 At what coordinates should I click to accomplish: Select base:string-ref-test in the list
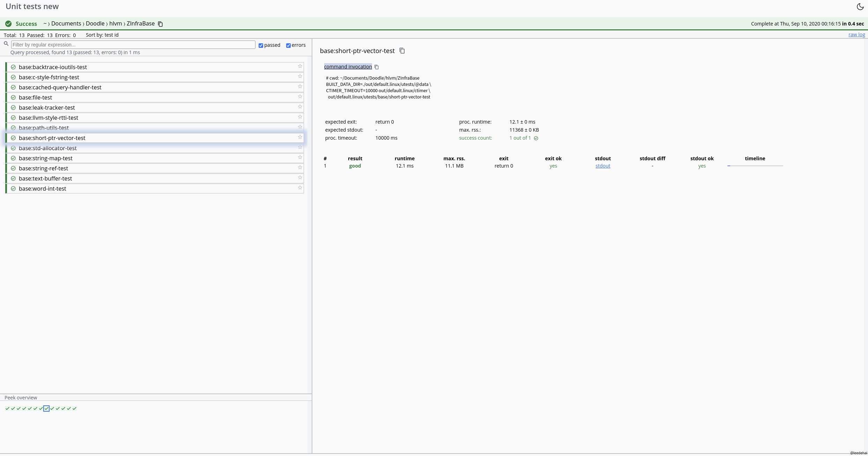point(155,168)
